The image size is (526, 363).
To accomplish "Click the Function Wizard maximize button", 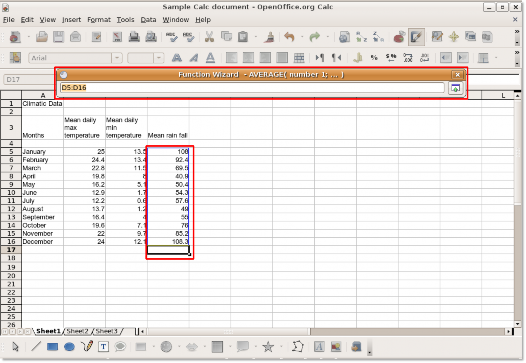I will (455, 88).
